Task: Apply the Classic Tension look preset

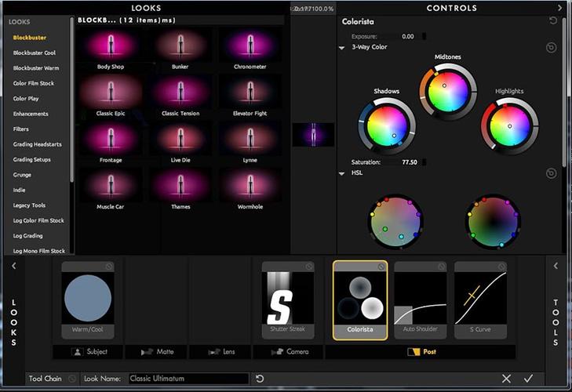Action: 180,96
